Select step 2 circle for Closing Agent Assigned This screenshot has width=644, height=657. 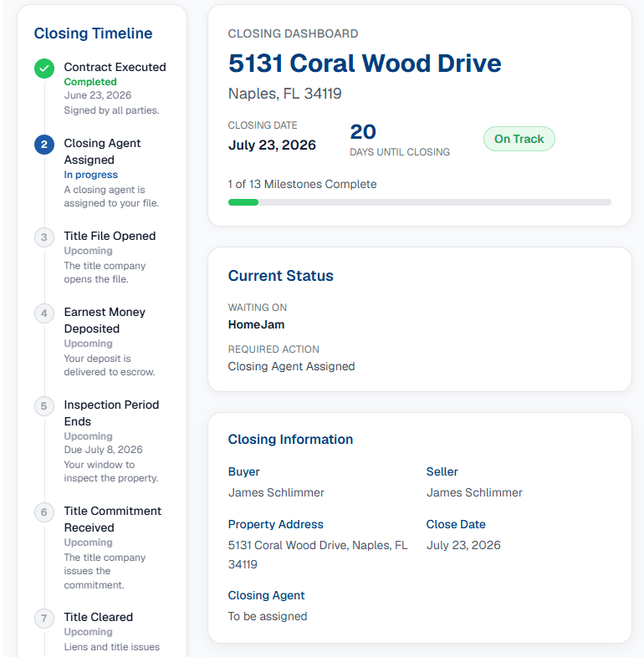click(44, 145)
